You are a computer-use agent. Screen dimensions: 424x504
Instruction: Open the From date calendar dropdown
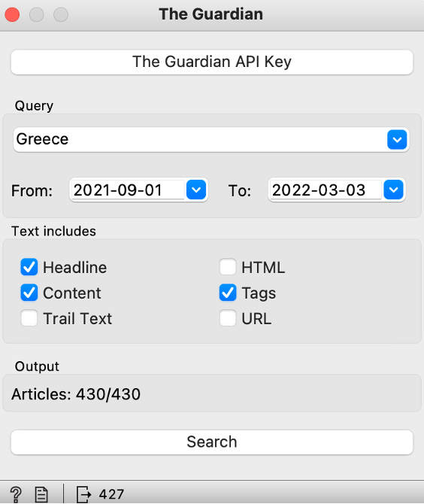click(x=196, y=190)
